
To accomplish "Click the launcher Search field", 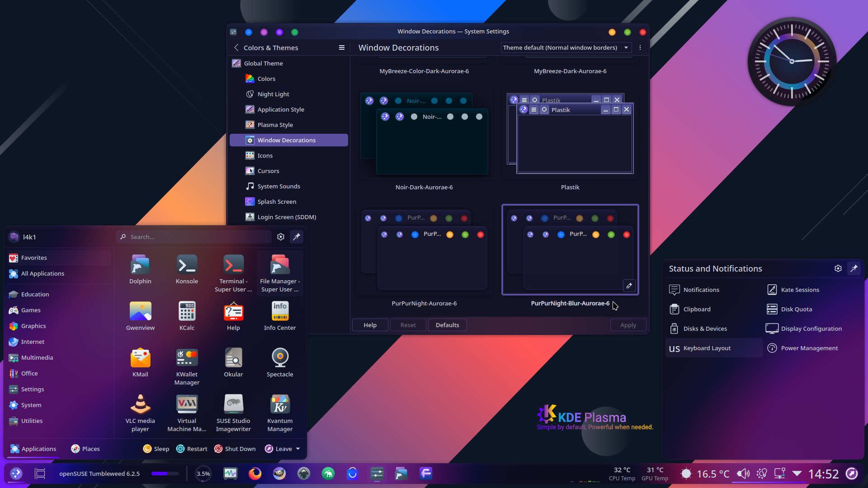I will pyautogui.click(x=194, y=237).
